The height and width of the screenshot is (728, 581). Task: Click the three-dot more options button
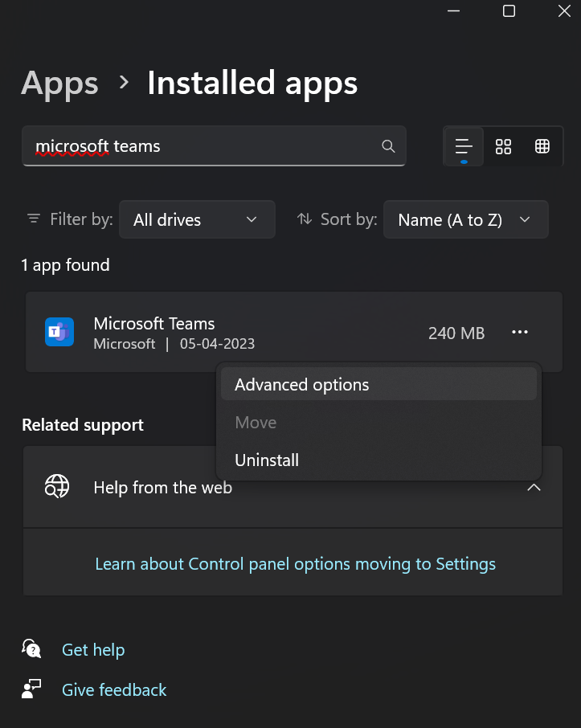tap(520, 333)
